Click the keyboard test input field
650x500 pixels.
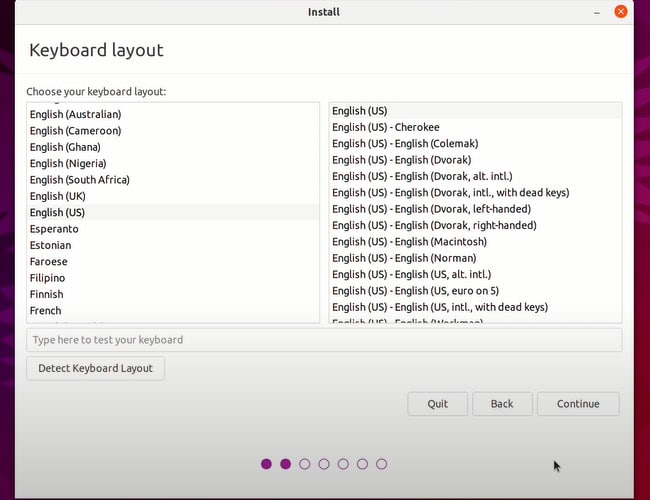click(x=324, y=340)
